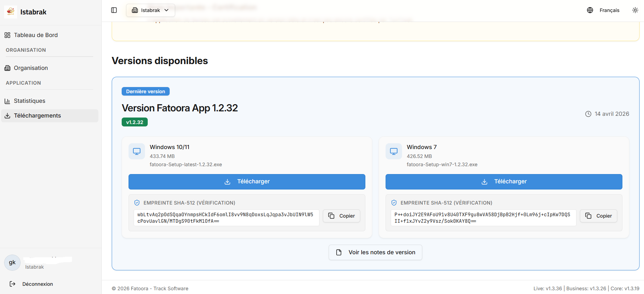Click the Téléchargements download icon
This screenshot has height=294, width=644.
pos(7,116)
